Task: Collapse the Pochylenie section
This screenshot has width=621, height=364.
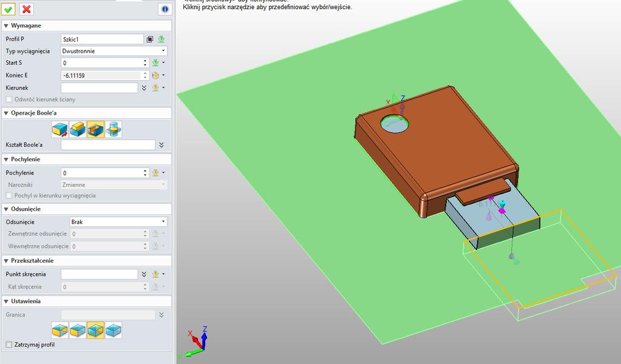Action: [x=6, y=160]
